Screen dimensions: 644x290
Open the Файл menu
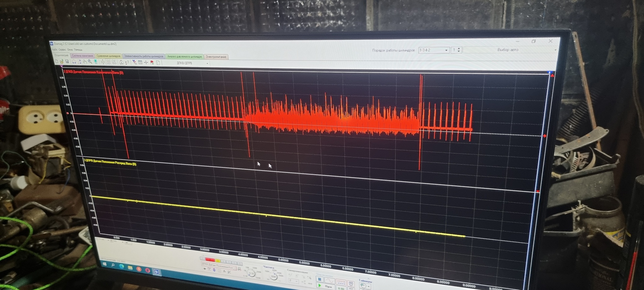pos(54,49)
